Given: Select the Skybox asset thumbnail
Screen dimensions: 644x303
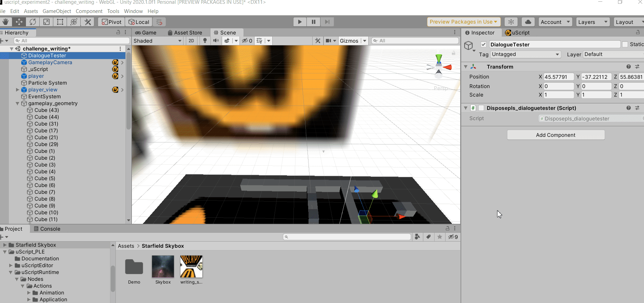Looking at the screenshot, I should 163,267.
